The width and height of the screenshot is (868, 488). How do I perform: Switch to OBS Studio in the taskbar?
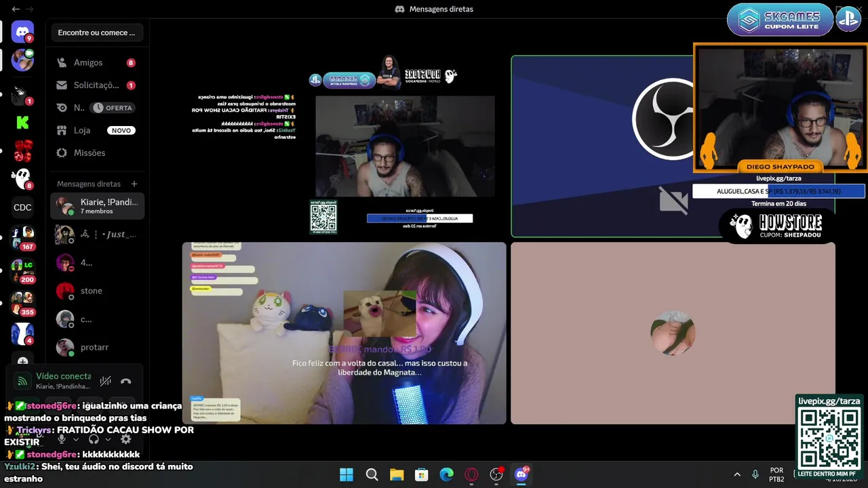(496, 474)
